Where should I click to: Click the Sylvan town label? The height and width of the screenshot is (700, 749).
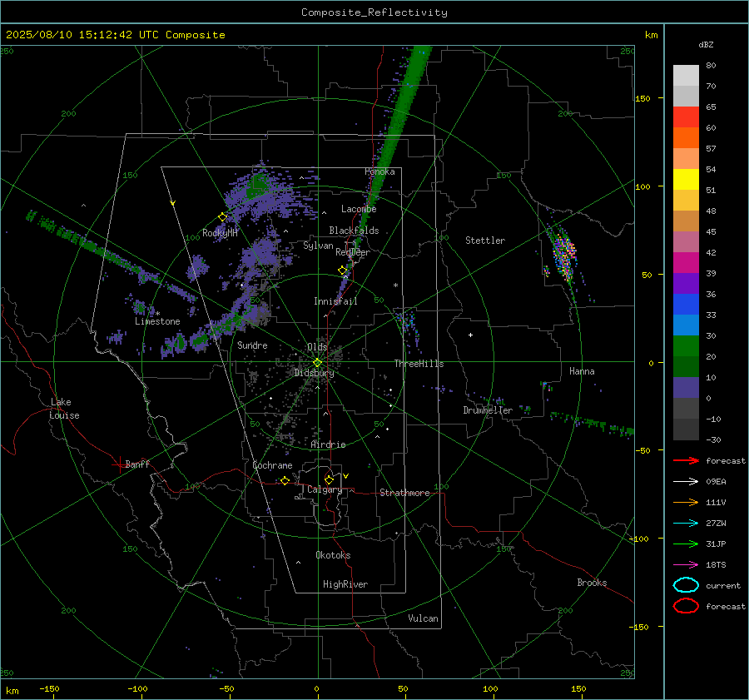point(318,246)
